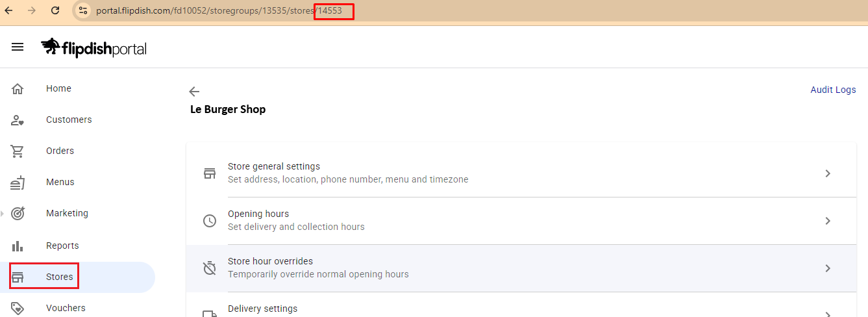Expand the Marketing submenu arrow

[x=3, y=213]
